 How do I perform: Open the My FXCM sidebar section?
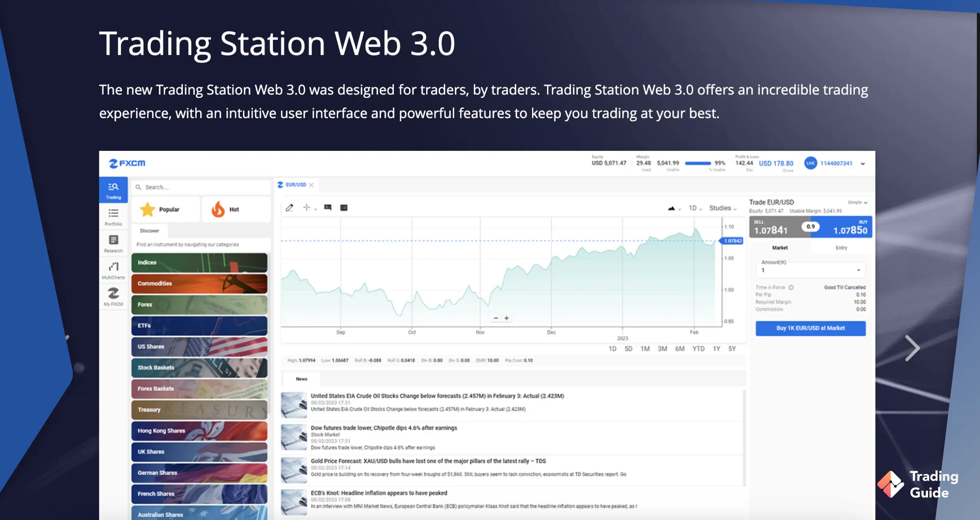pos(113,297)
